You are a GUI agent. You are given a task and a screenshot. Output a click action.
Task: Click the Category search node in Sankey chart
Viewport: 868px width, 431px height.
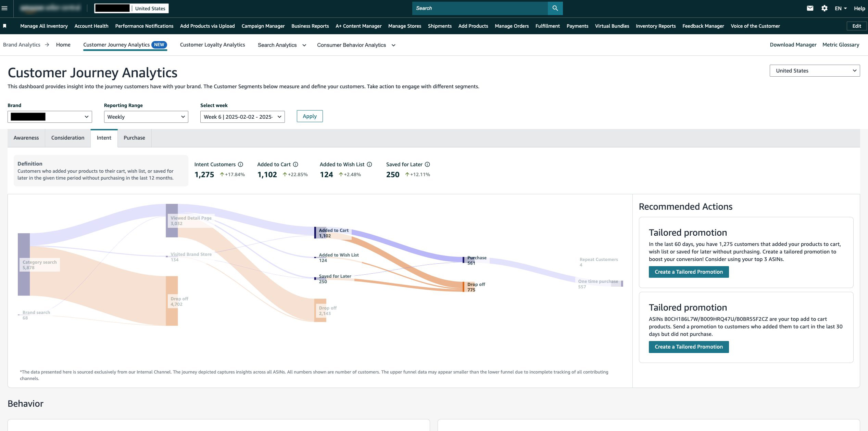24,264
